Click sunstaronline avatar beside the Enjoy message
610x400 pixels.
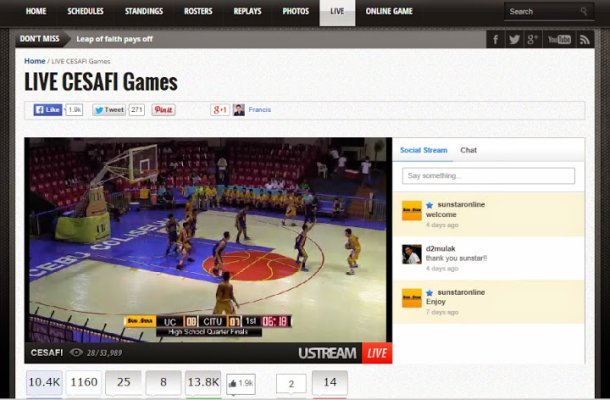pyautogui.click(x=412, y=298)
